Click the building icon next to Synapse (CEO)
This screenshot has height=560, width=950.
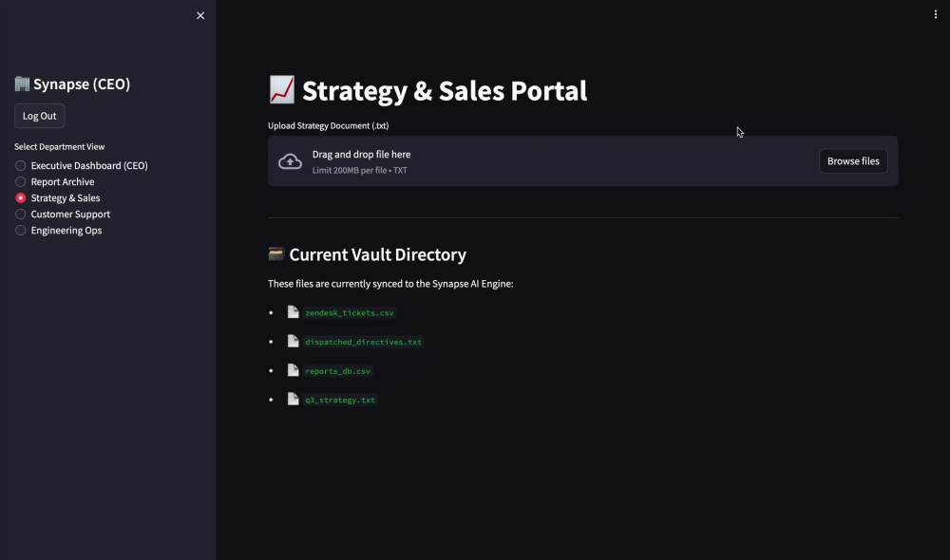pos(22,84)
